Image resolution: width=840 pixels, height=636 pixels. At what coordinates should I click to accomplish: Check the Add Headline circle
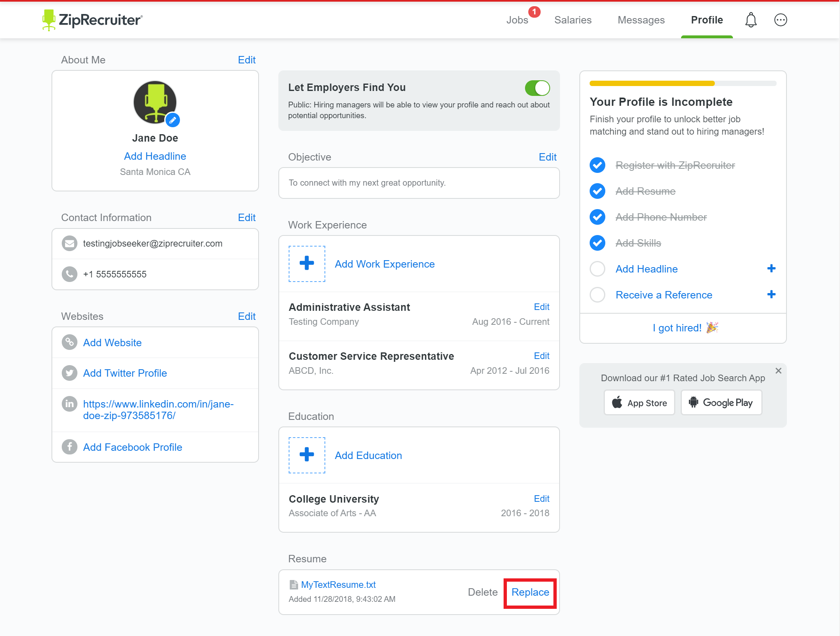coord(597,269)
